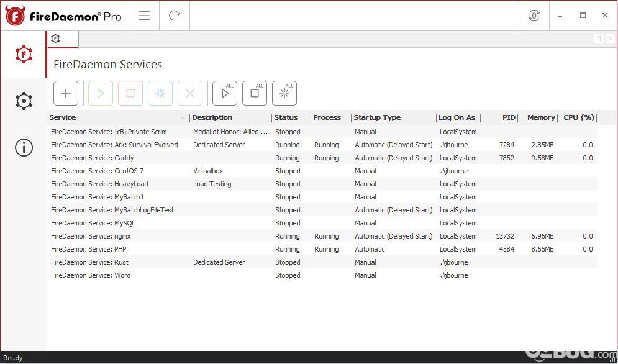The image size is (618, 364).
Task: Sort by the Description column header
Action: coord(230,117)
